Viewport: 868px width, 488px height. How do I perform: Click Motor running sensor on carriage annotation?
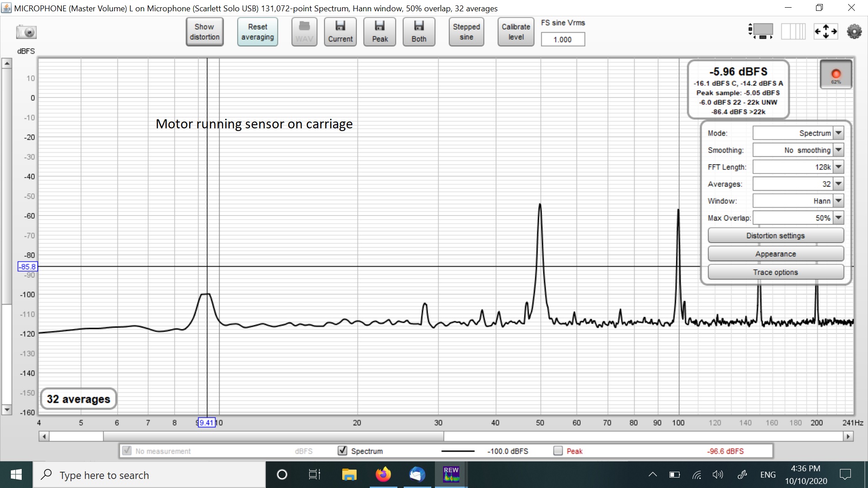(254, 124)
